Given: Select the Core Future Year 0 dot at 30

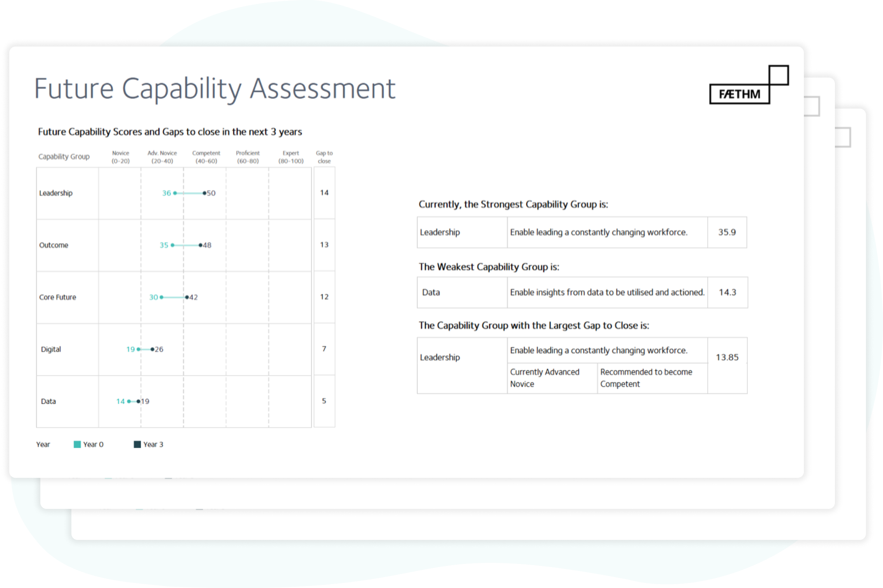Looking at the screenshot, I should tap(161, 297).
